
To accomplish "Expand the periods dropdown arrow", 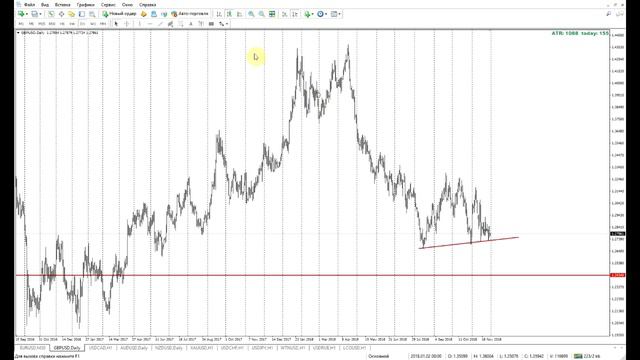I will pyautogui.click(x=326, y=14).
